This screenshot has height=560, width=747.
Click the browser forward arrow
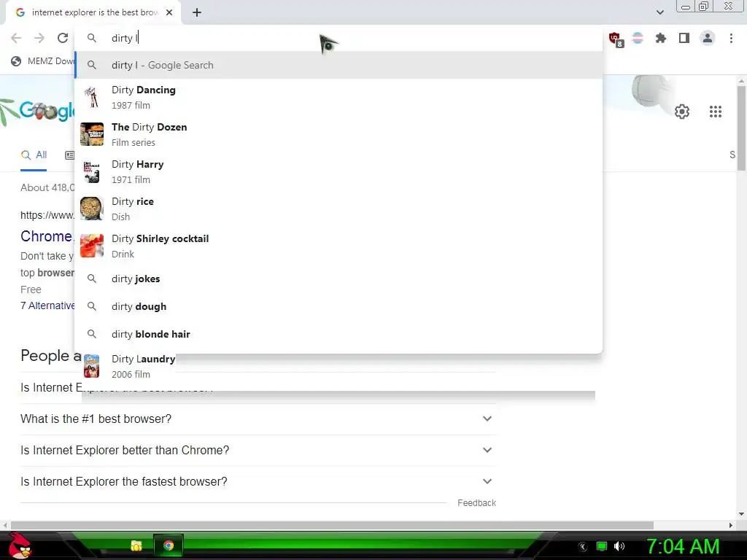(x=39, y=38)
